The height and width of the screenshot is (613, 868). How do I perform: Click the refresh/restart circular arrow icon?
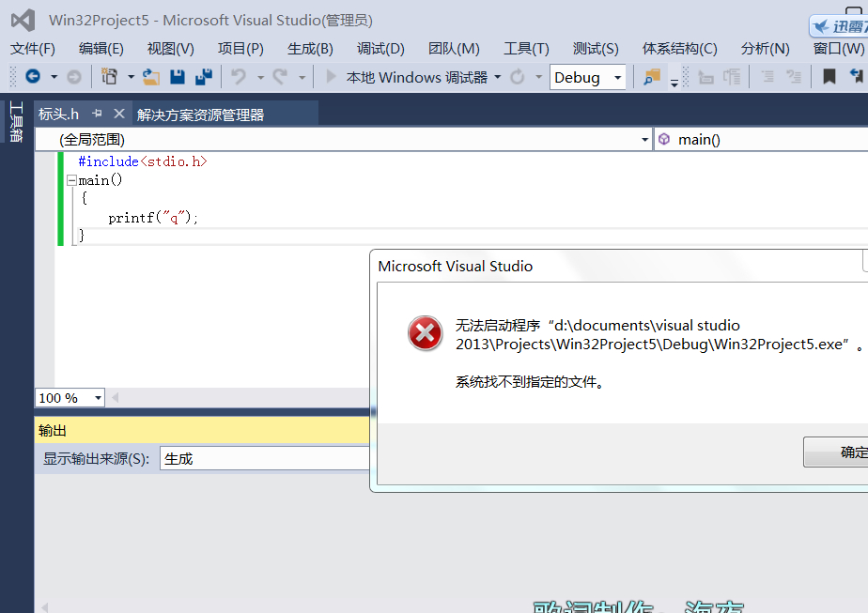[x=517, y=76]
